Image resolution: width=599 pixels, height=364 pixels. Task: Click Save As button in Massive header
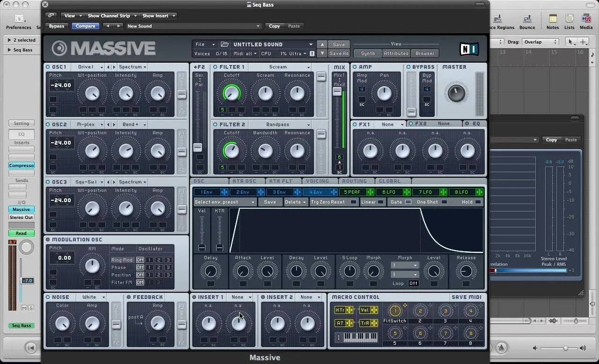(339, 53)
